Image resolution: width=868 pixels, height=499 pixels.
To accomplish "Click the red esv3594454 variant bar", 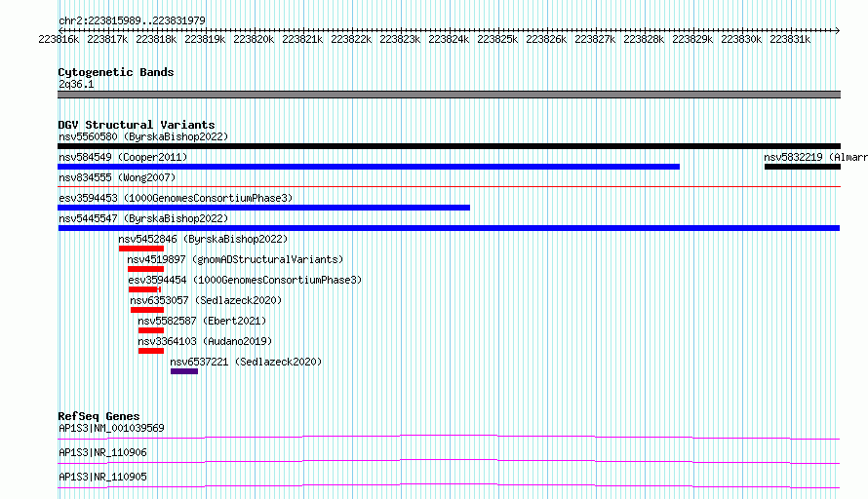I will coord(144,289).
